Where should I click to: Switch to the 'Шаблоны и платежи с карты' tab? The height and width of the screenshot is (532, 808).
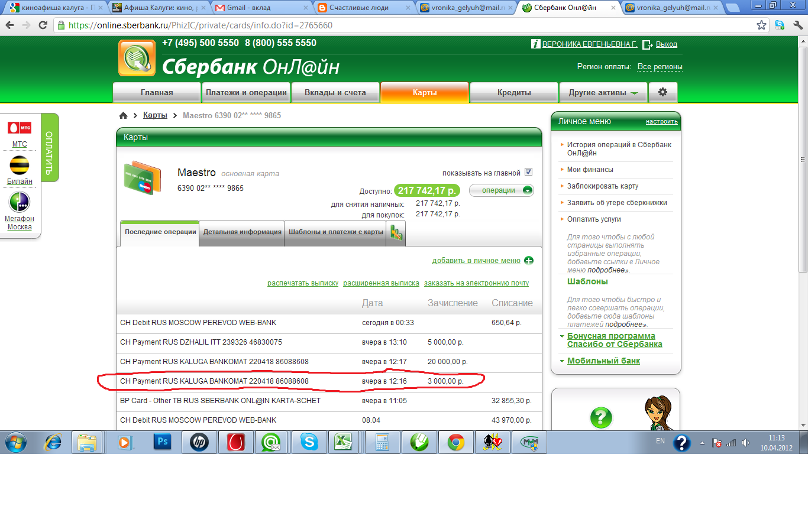click(336, 232)
